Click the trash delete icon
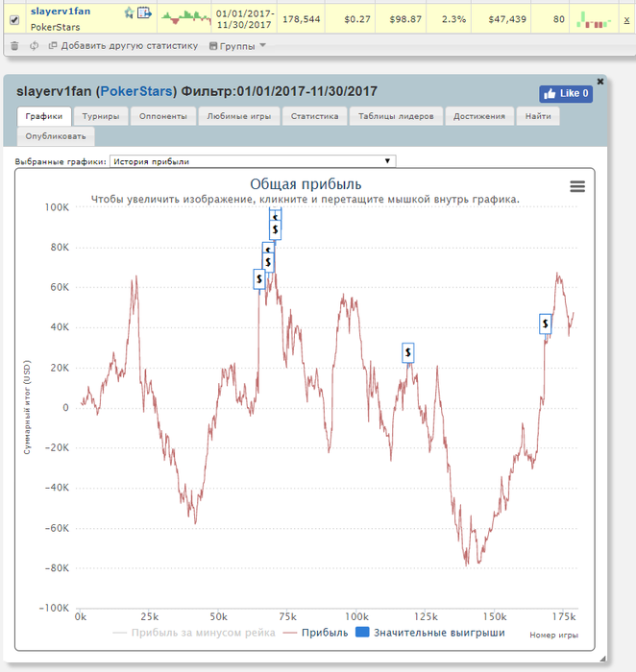636x672 pixels. pos(14,46)
